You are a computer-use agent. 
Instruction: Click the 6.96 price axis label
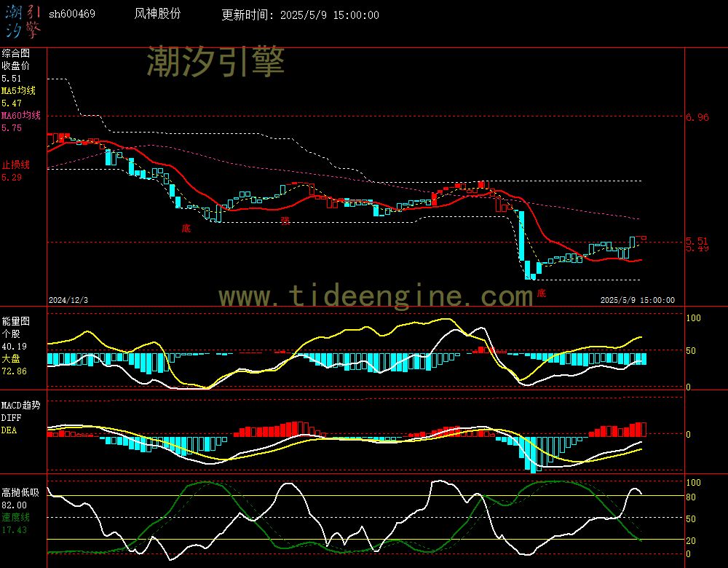(697, 117)
